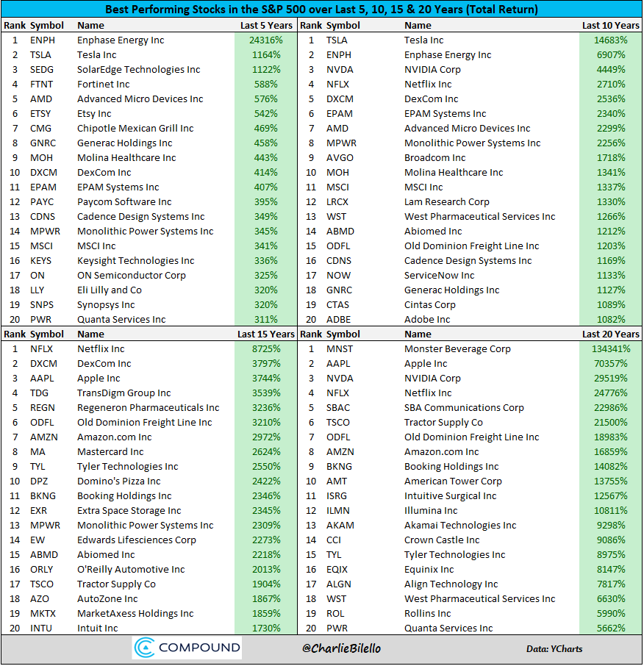Click the 3797% DexCom 15-year value
644x666 pixels.
(x=266, y=364)
